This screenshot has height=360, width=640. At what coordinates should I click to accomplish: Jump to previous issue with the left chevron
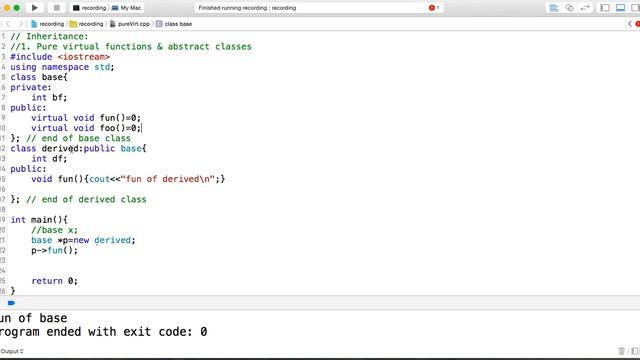pyautogui.click(x=629, y=24)
